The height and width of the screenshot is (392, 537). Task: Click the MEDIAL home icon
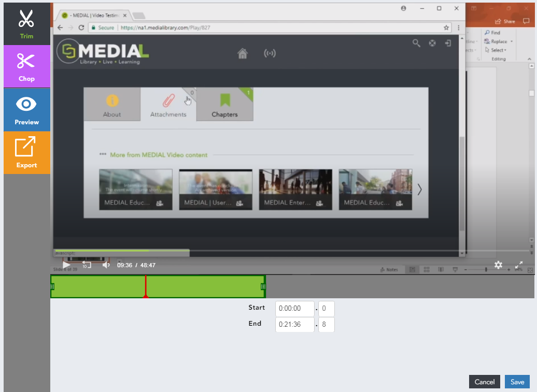[243, 53]
